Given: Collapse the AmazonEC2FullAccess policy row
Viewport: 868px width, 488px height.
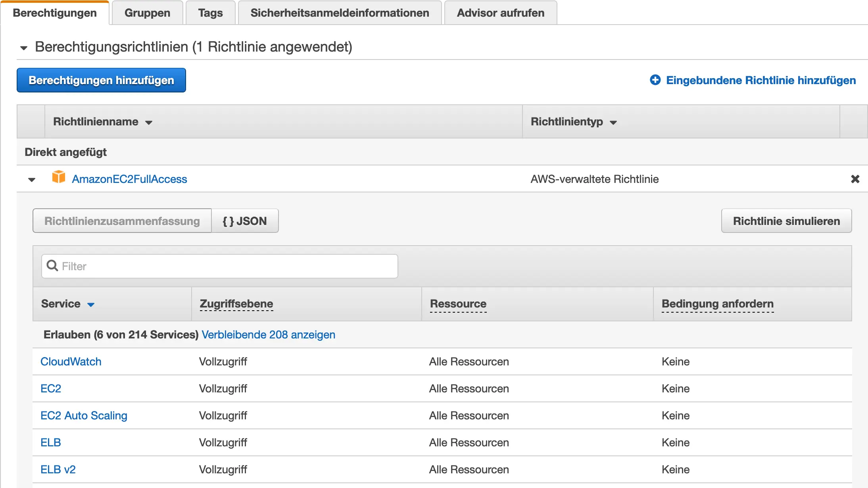Looking at the screenshot, I should pos(32,180).
